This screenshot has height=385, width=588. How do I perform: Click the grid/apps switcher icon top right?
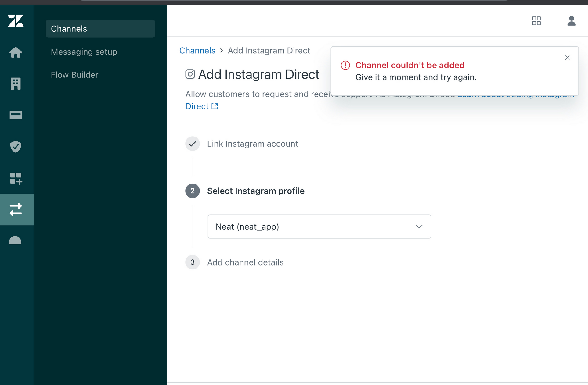point(536,20)
